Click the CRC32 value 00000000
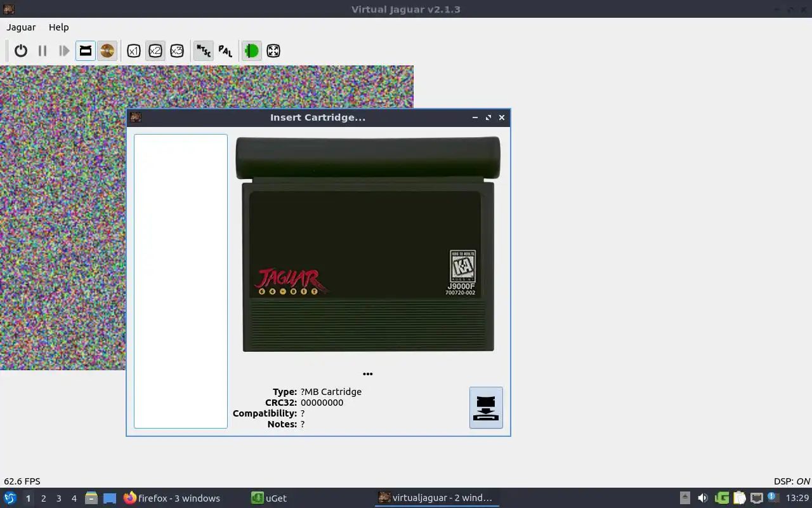 322,403
